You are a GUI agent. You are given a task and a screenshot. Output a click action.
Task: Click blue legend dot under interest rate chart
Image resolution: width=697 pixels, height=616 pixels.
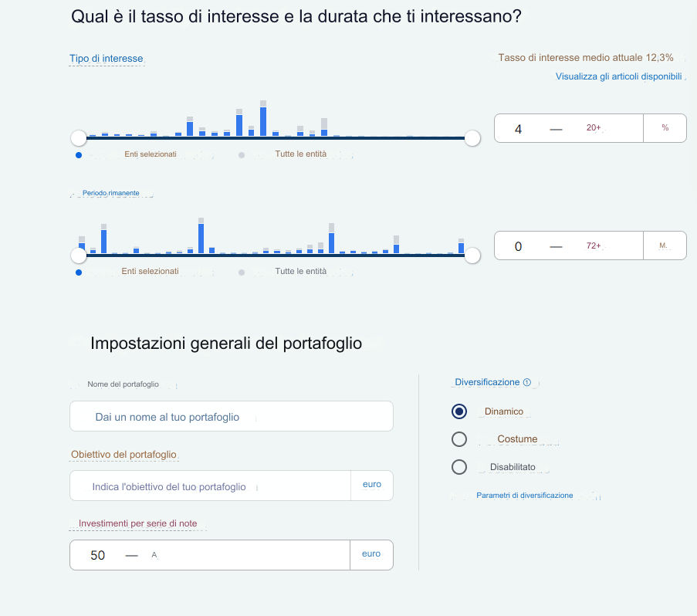pos(79,155)
